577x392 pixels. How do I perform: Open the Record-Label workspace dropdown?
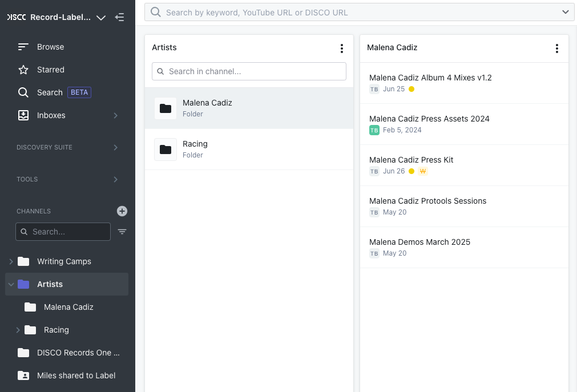pos(101,18)
